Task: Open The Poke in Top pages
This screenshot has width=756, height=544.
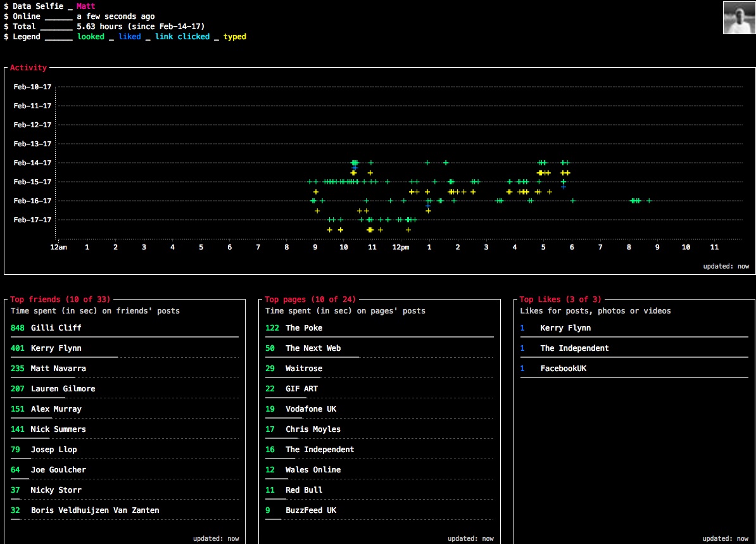Action: coord(304,328)
